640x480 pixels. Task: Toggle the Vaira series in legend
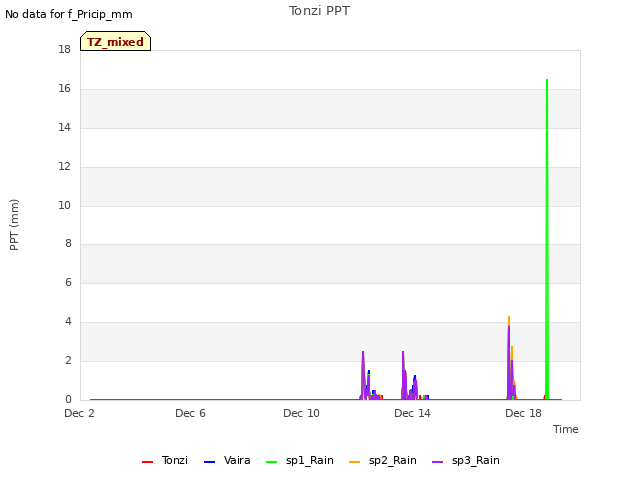click(x=227, y=460)
